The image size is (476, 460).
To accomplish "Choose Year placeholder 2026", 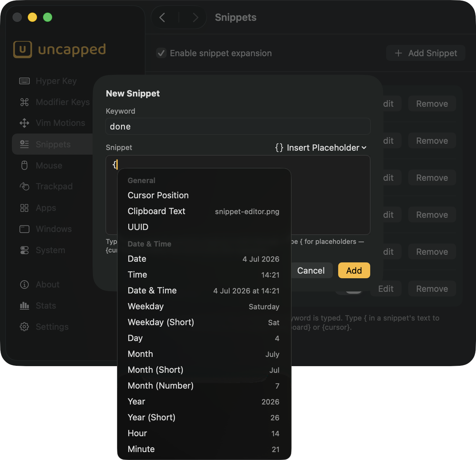I will (204, 402).
